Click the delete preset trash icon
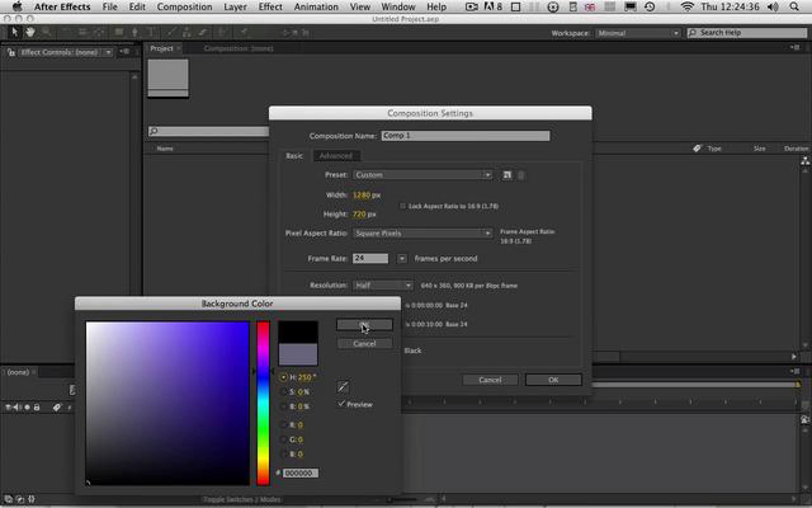This screenshot has height=508, width=812. (x=521, y=175)
